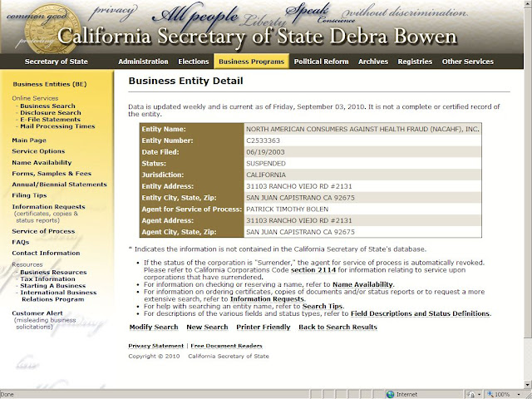
Task: Open the Starting A Business link
Action: (x=53, y=286)
